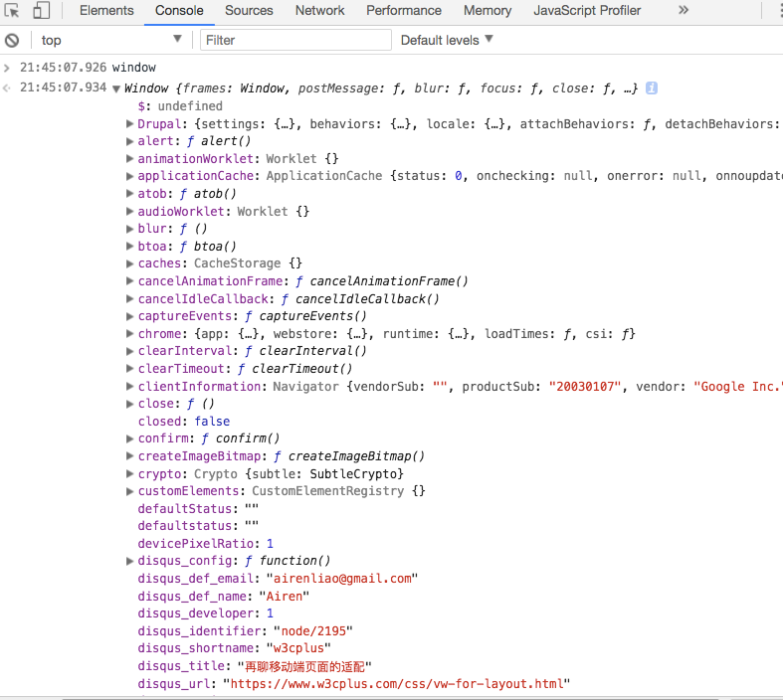Switch to JavaScript Profiler tab
This screenshot has height=700, width=783.
587,11
